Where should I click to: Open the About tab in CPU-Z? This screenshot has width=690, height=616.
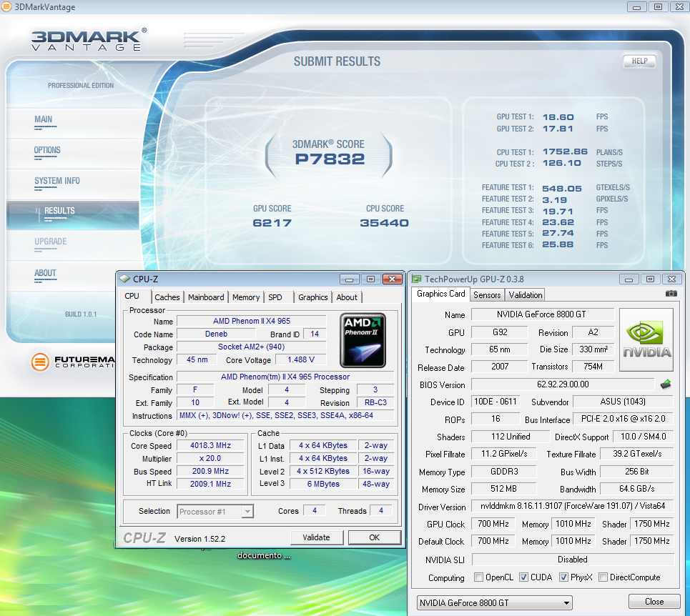point(347,297)
